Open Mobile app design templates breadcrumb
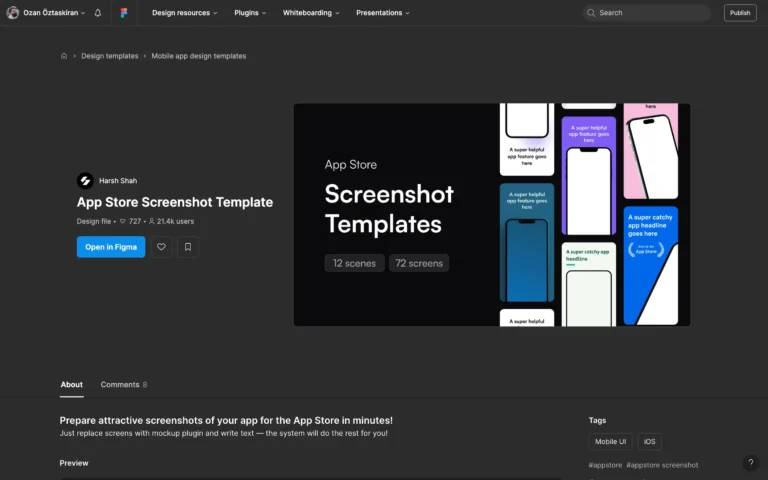768x480 pixels. click(x=198, y=56)
